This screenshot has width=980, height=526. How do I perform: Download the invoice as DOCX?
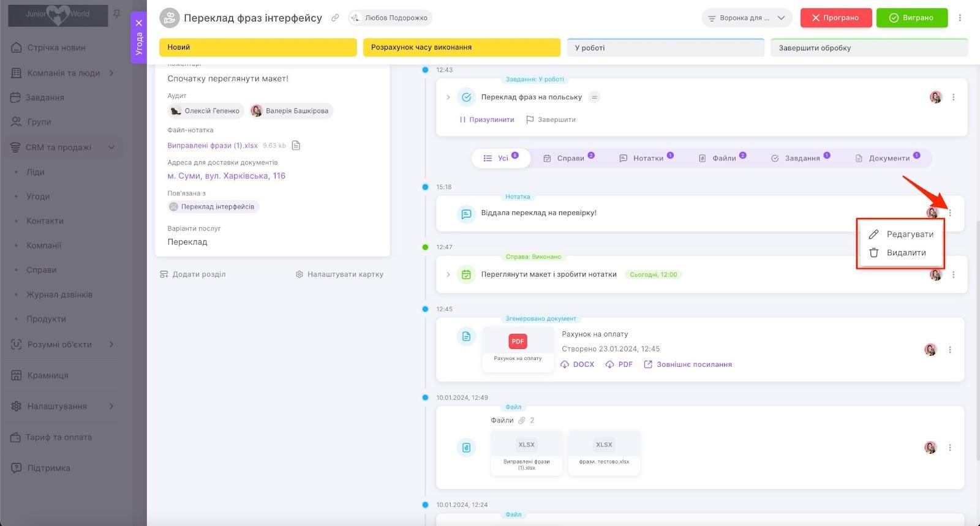point(578,364)
